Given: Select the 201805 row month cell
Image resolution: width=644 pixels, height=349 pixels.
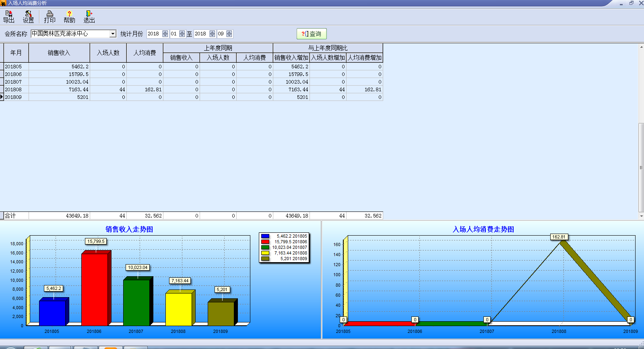Looking at the screenshot, I should [16, 67].
